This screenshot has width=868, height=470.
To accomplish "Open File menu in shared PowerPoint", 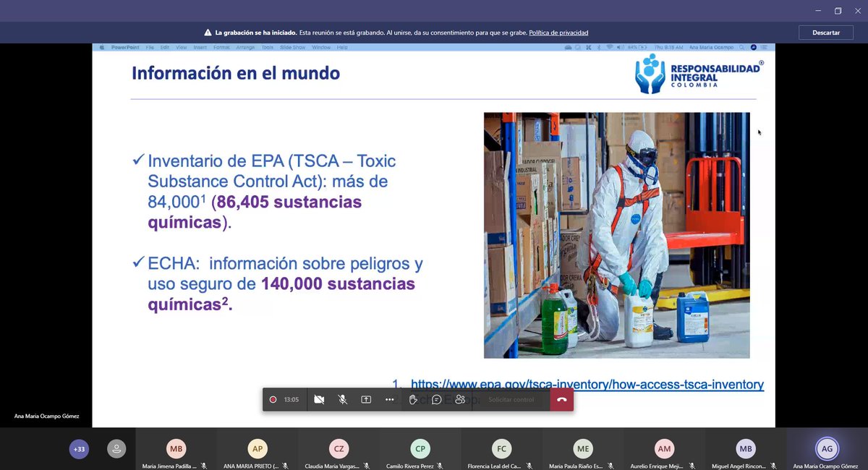I will 150,47.
